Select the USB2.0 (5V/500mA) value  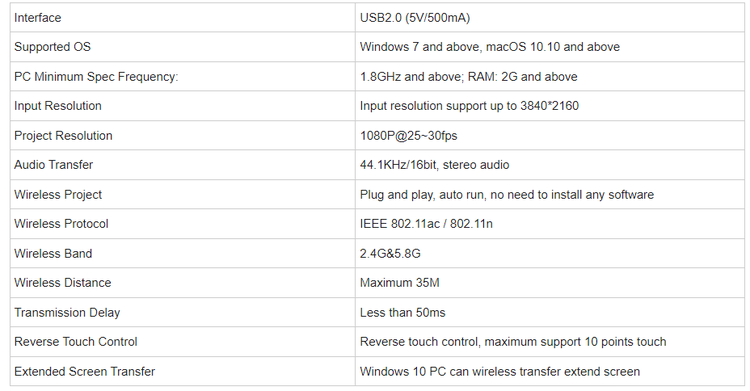415,18
